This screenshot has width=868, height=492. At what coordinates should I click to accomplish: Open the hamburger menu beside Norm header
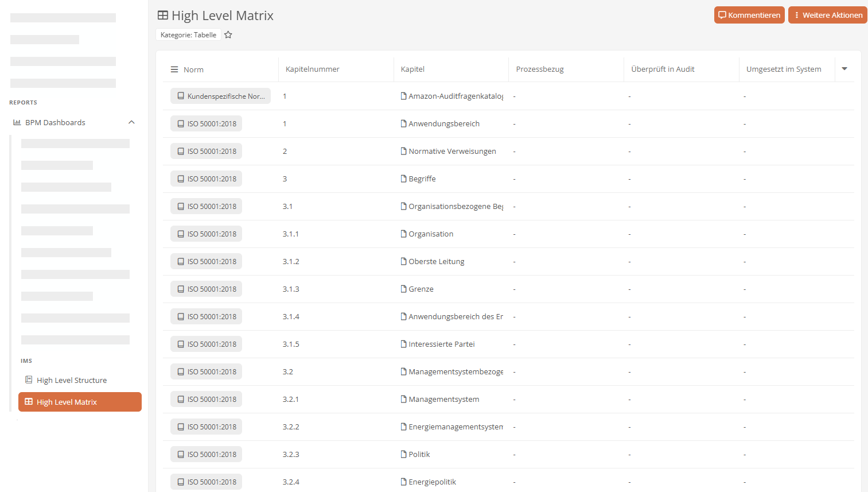click(x=174, y=69)
